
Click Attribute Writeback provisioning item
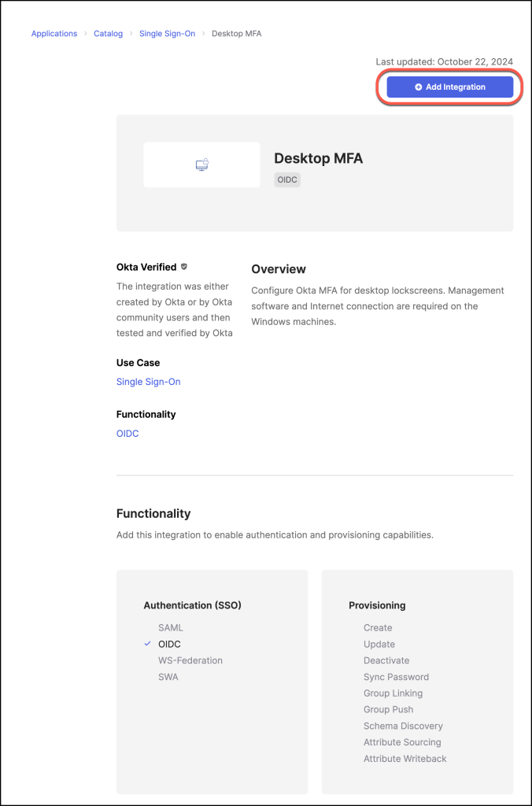(405, 759)
